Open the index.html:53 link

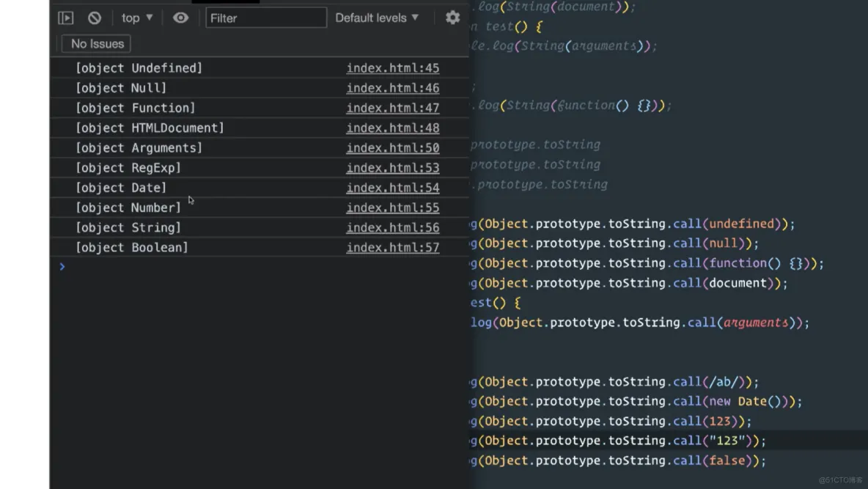coord(392,168)
